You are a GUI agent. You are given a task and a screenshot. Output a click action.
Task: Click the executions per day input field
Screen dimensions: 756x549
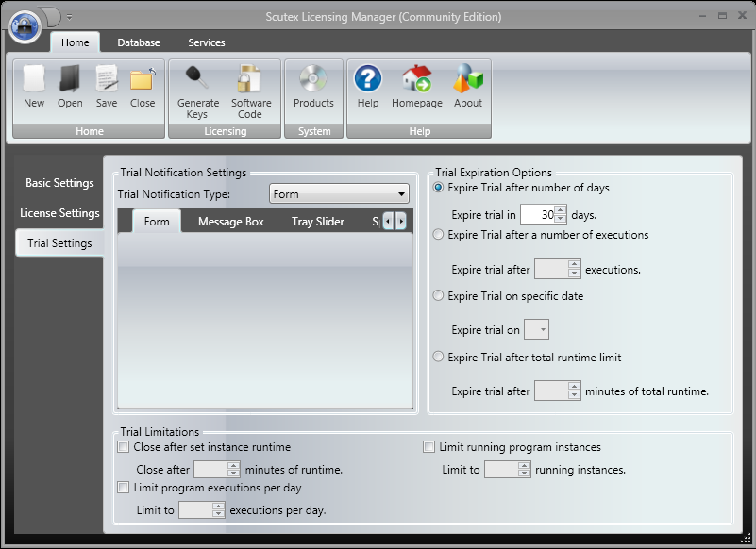pos(195,509)
